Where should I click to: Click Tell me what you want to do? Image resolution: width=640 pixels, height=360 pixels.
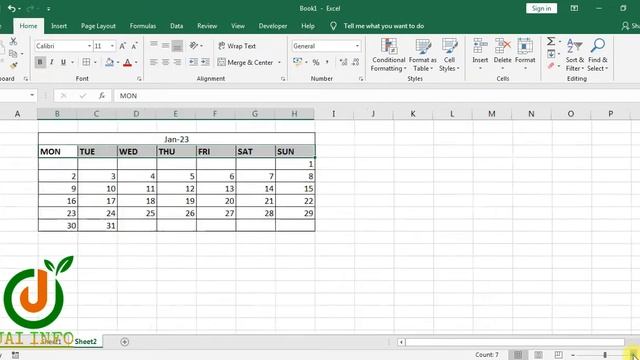coord(383,26)
